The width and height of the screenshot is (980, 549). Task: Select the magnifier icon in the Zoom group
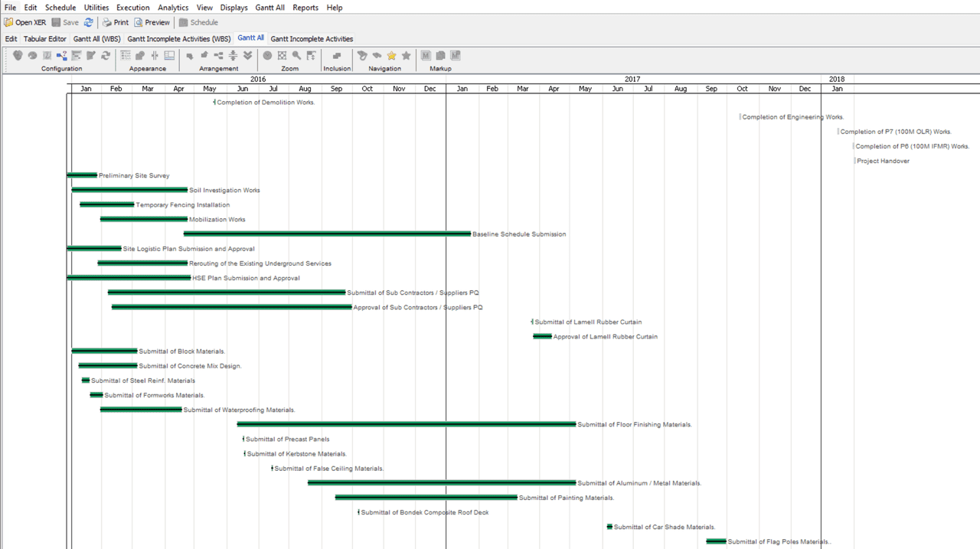point(296,56)
